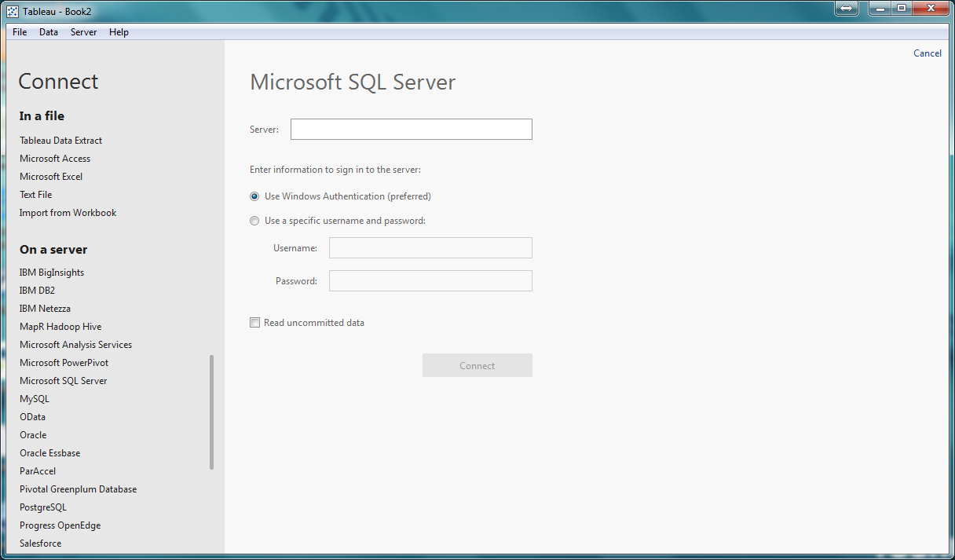Click the Username text field

(430, 248)
